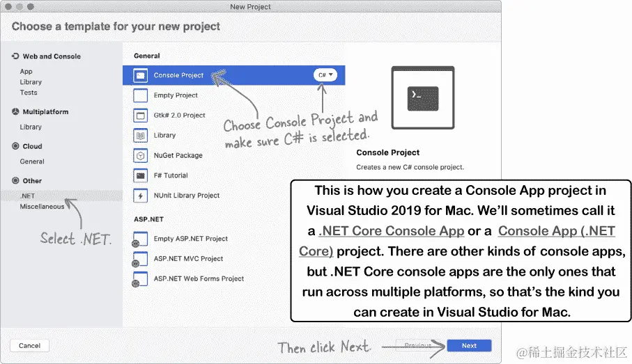Click the Cancel button
The width and height of the screenshot is (632, 364).
(x=29, y=345)
